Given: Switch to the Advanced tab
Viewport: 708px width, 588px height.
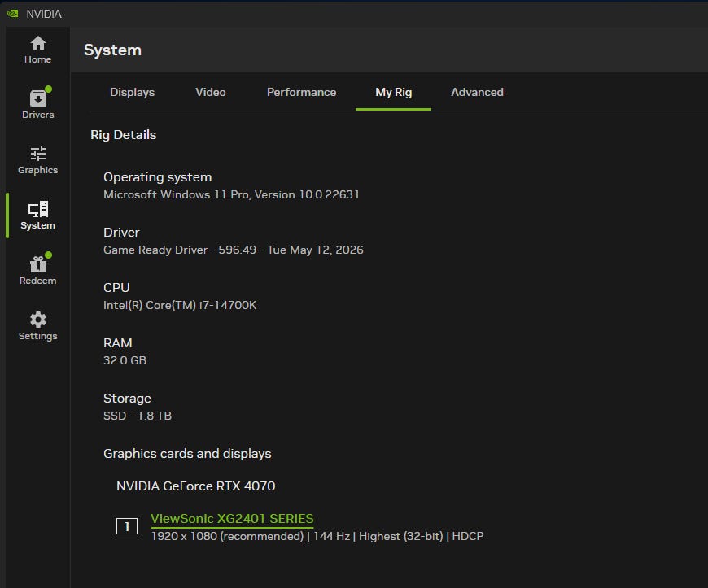Looking at the screenshot, I should pos(477,92).
